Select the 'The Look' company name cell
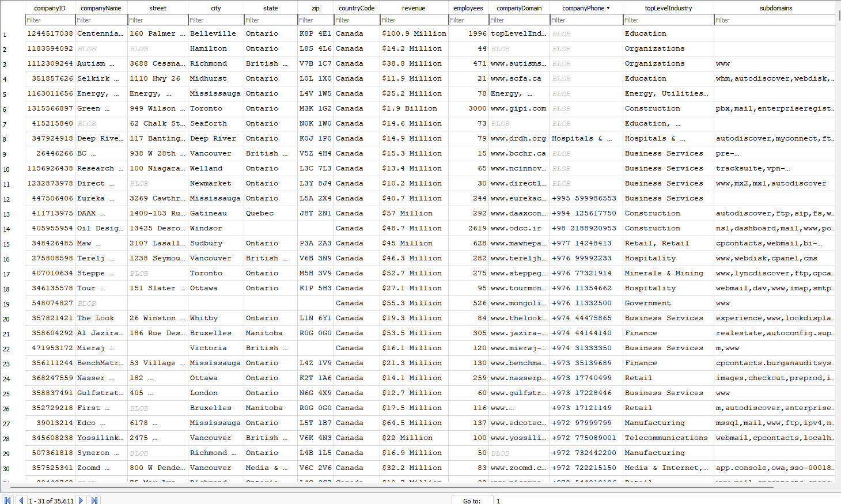This screenshot has height=504, width=841. 101,319
